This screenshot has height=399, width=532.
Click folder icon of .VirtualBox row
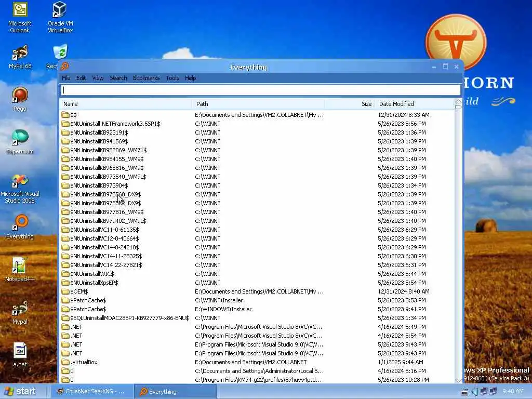pyautogui.click(x=65, y=362)
